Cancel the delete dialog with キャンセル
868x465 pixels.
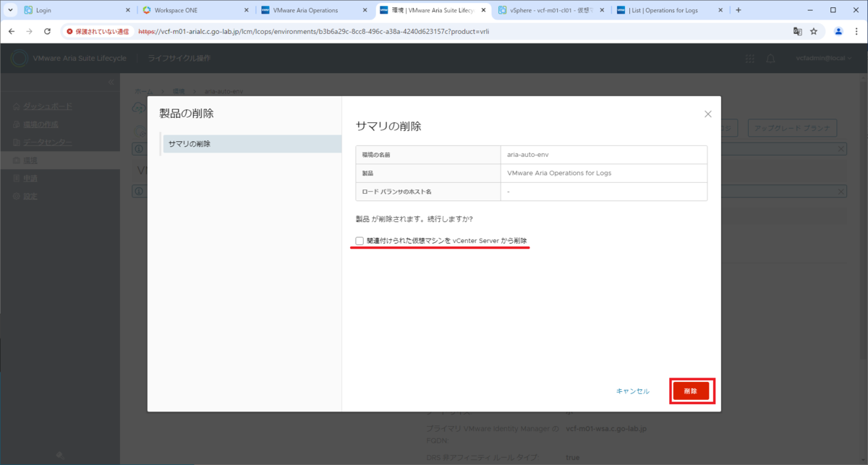click(632, 391)
